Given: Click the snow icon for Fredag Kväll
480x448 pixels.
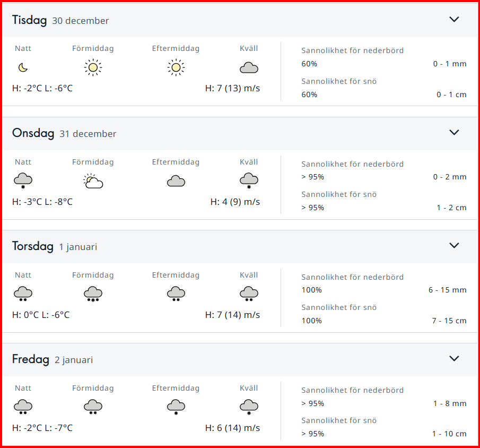Looking at the screenshot, I should point(249,407).
